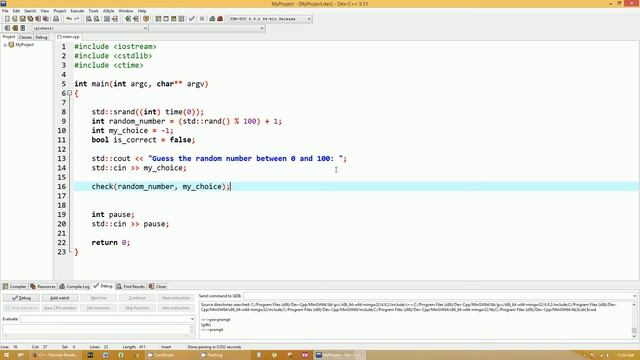The height and width of the screenshot is (360, 640).
Task: Click the Project options shield icon
Action: (146, 19)
